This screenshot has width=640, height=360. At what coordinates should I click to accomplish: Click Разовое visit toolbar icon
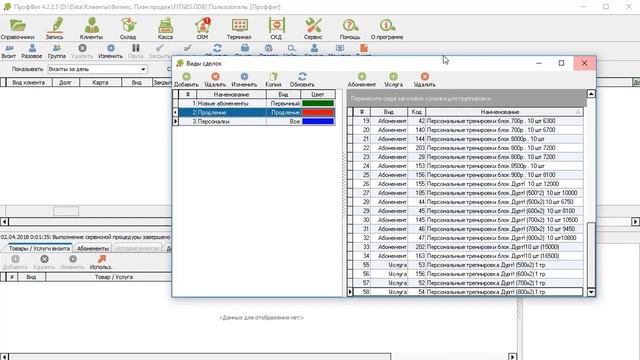click(x=32, y=51)
